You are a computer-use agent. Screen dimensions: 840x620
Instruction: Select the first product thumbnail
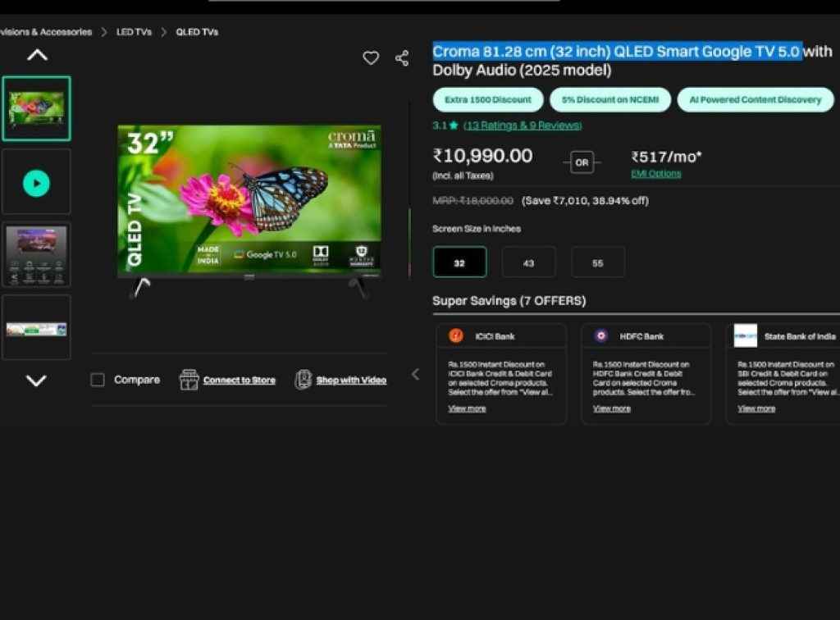pos(36,107)
